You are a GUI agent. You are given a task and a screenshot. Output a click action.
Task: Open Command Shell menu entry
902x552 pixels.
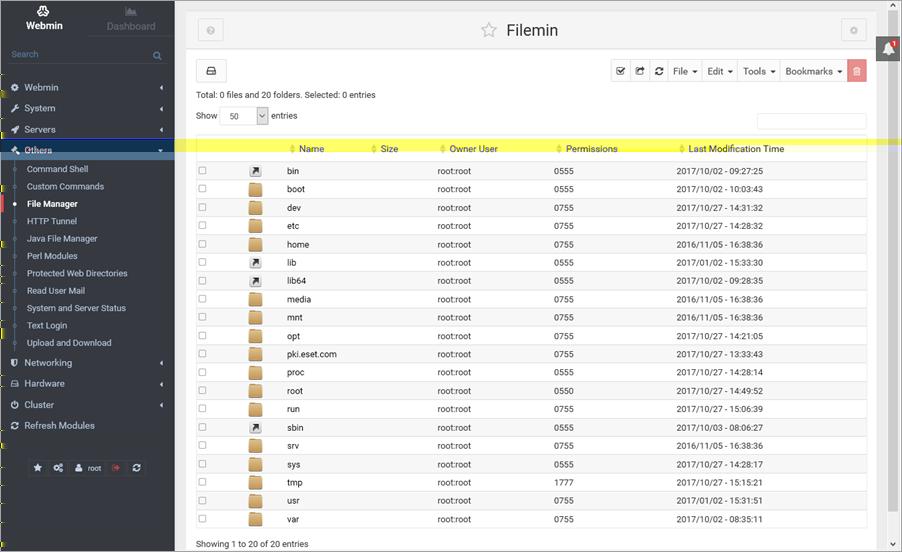click(58, 169)
